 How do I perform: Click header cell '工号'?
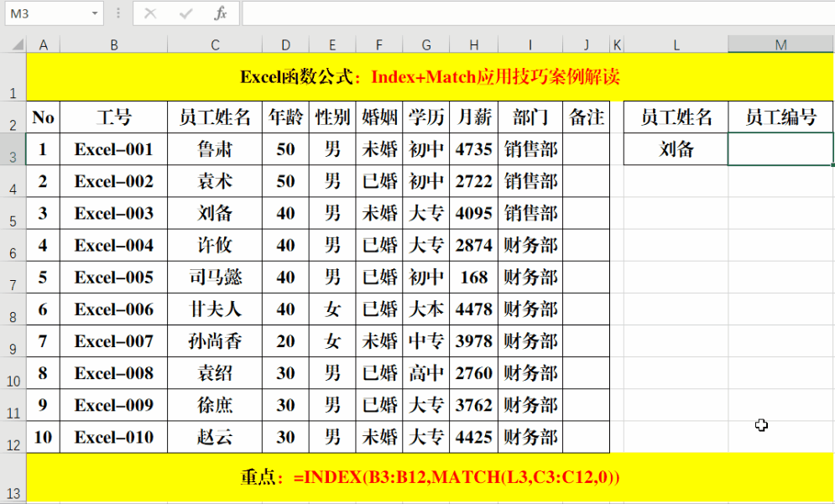[x=114, y=117]
